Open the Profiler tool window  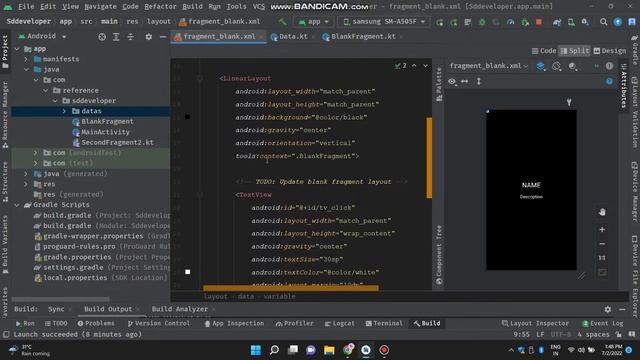pos(294,323)
